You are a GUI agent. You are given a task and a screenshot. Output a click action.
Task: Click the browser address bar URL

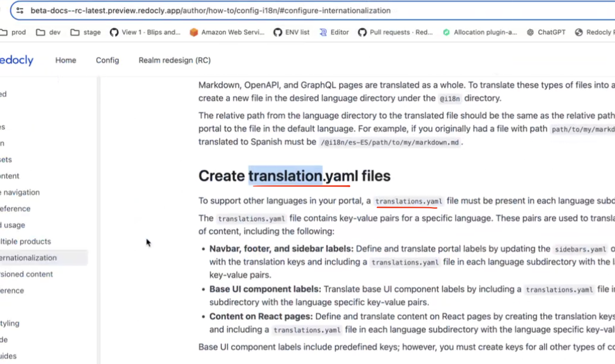(x=210, y=10)
